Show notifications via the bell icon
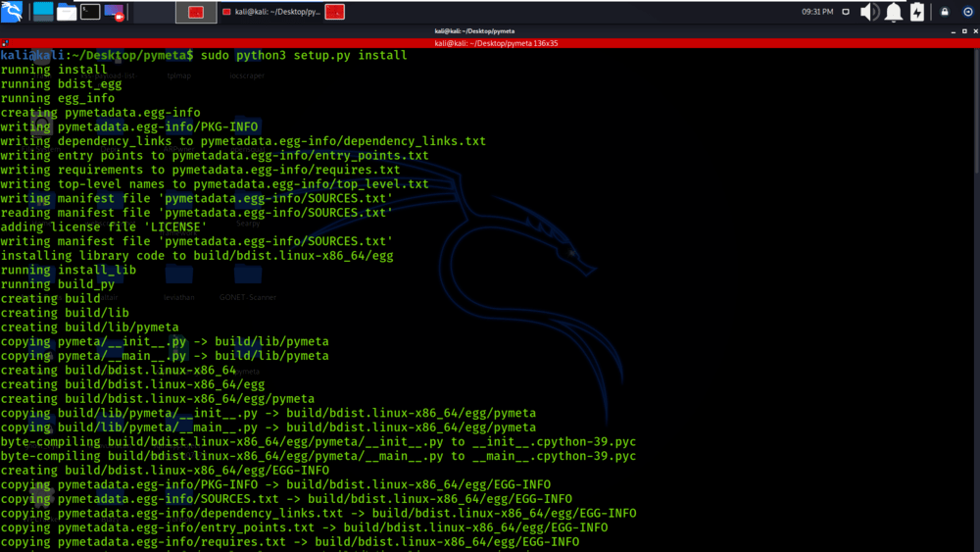This screenshot has width=980, height=552. click(x=894, y=12)
